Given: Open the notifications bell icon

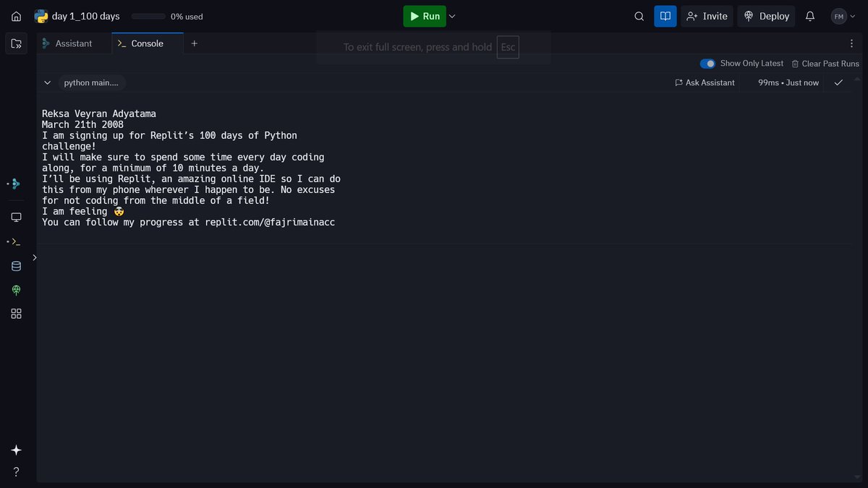Looking at the screenshot, I should point(810,16).
